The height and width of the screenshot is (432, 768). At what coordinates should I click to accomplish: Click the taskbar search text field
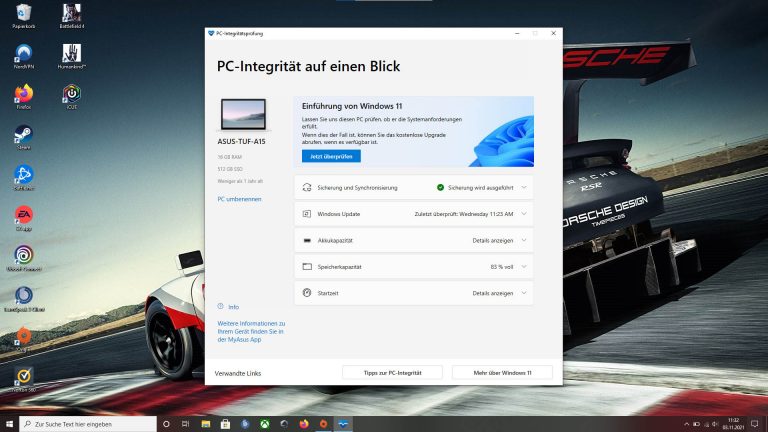pos(92,424)
